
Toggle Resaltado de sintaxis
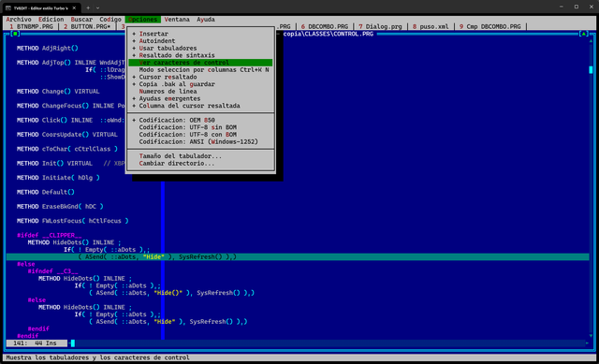[x=200, y=55]
